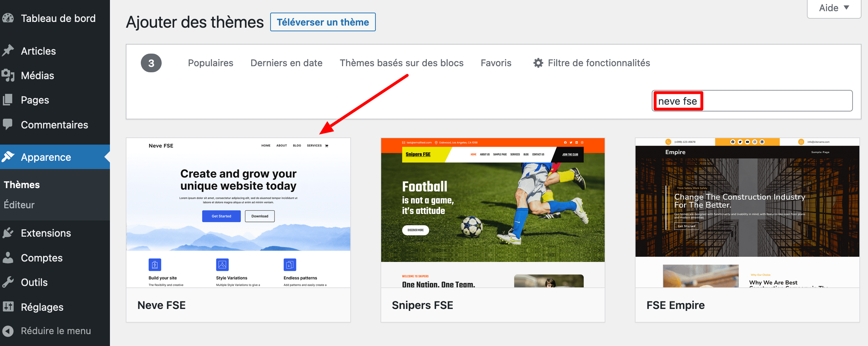Switch to the Derniers en date tab
This screenshot has height=346, width=868.
(x=286, y=63)
